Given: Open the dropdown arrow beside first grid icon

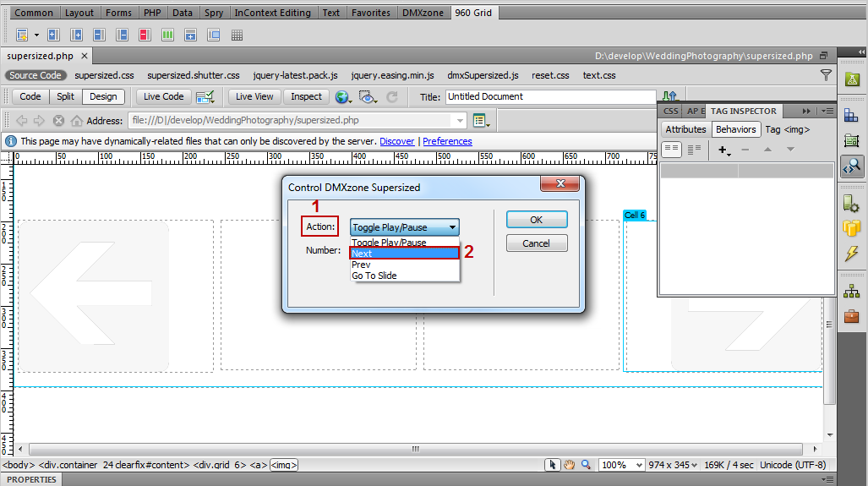Looking at the screenshot, I should tap(36, 35).
